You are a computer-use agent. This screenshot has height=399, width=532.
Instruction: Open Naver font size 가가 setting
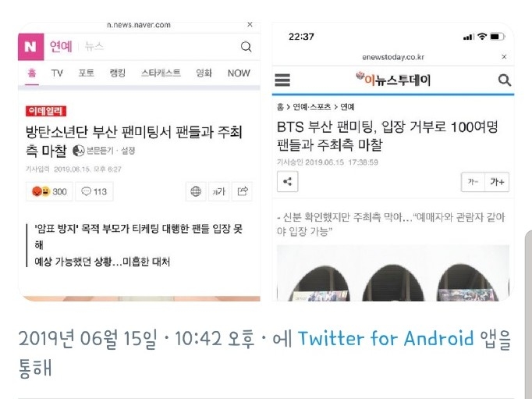pos(219,191)
